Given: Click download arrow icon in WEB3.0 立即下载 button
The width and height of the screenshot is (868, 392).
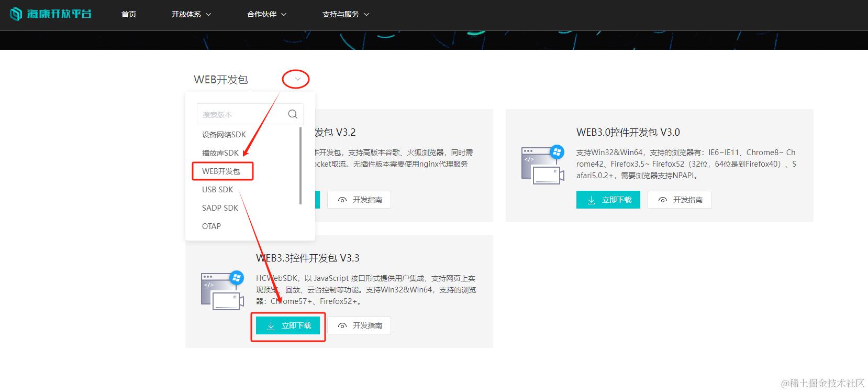Looking at the screenshot, I should (x=592, y=200).
